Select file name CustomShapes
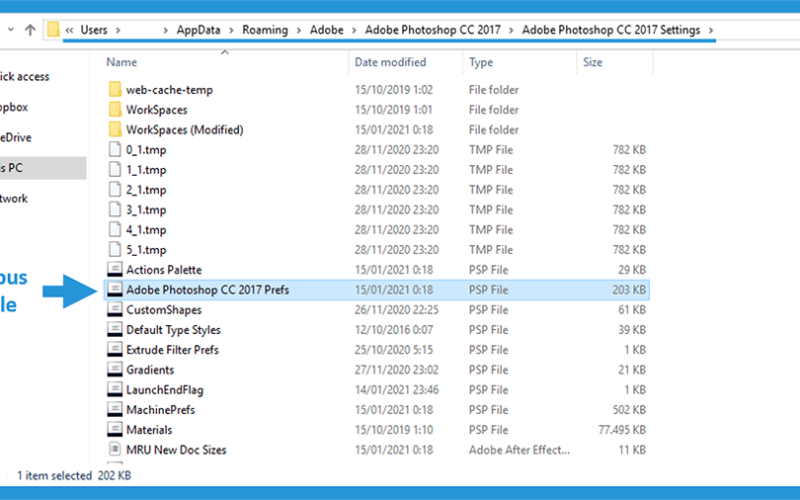Viewport: 800px width, 500px height. tap(164, 310)
